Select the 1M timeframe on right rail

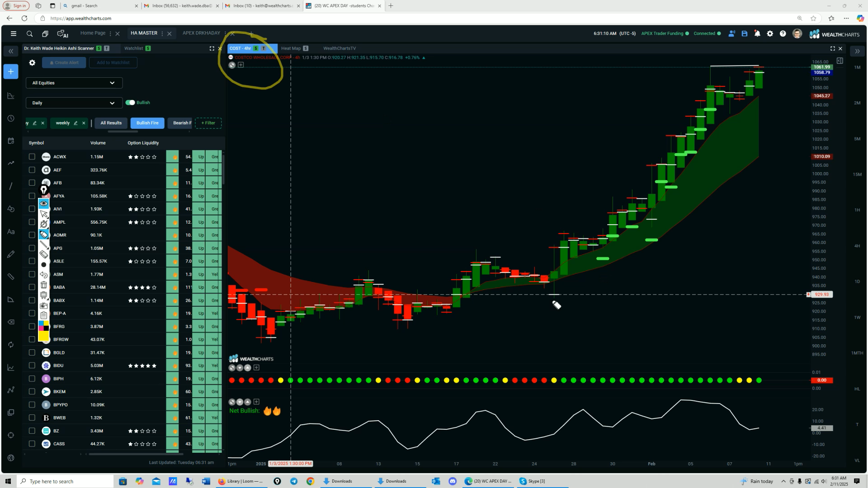(857, 67)
